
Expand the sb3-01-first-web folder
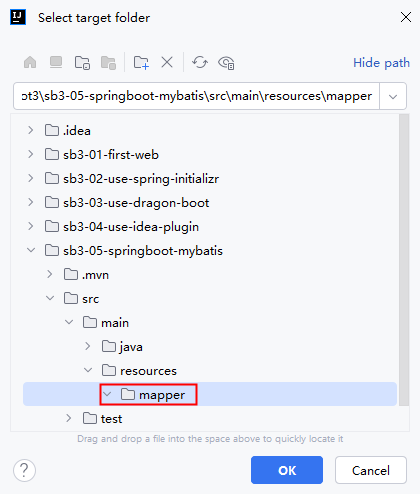tap(31, 154)
